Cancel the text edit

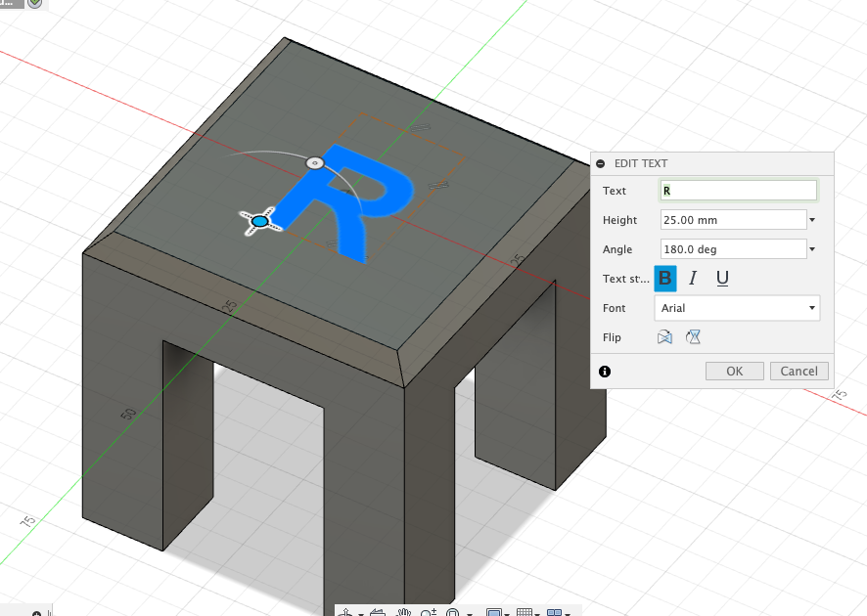click(x=799, y=372)
